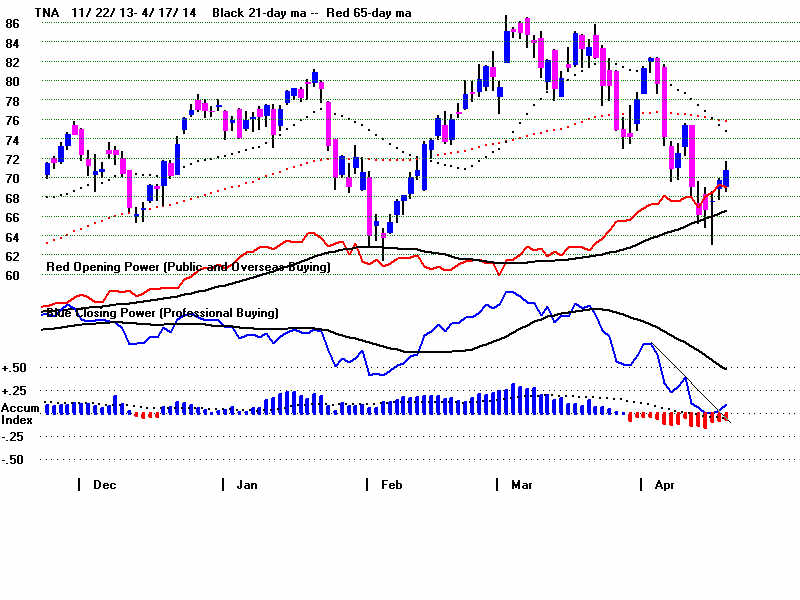800x600 pixels.
Task: Click the 76 price axis label
Action: 12,120
